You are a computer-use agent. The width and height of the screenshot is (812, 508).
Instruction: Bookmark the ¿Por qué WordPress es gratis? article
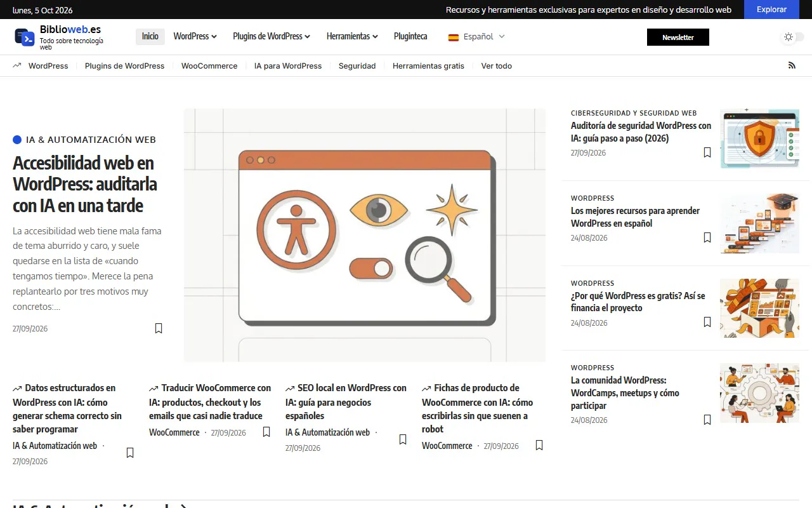(x=707, y=323)
